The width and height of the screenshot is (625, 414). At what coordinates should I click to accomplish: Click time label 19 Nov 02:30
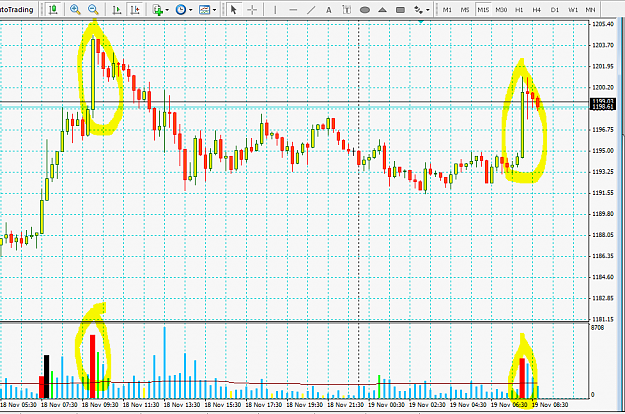[x=427, y=405]
